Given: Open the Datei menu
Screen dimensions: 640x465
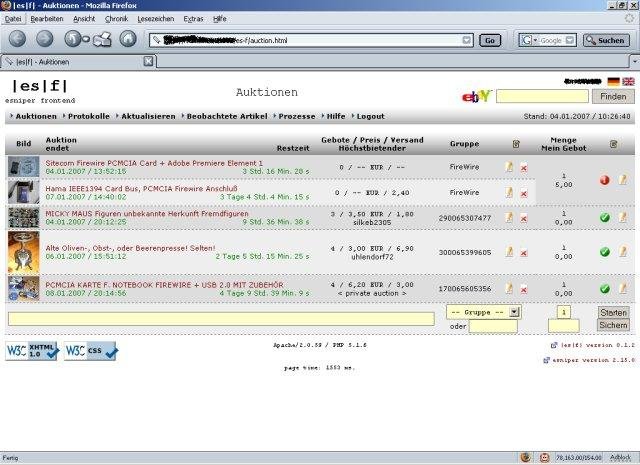Looking at the screenshot, I should [x=13, y=19].
